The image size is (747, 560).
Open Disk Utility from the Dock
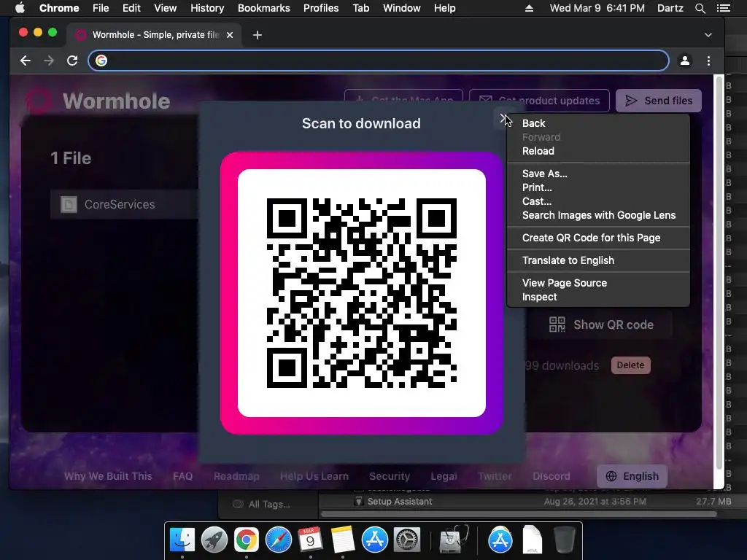(x=454, y=540)
